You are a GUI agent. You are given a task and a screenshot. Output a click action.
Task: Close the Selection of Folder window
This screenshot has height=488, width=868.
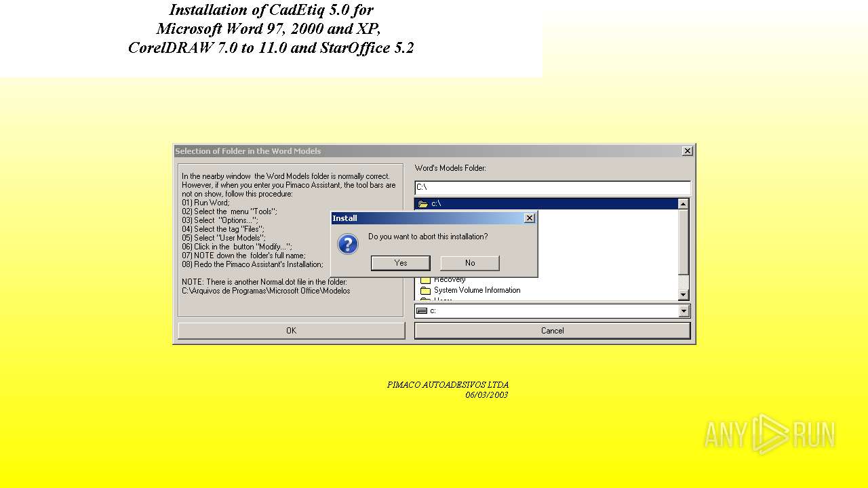[687, 151]
